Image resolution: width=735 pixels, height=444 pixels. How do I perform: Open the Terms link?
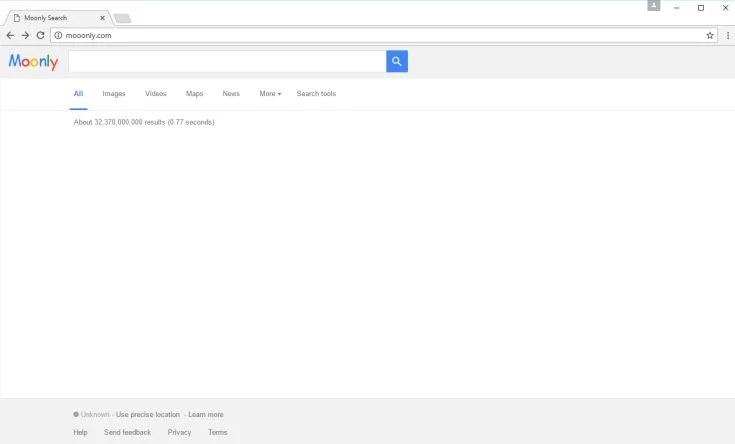218,432
